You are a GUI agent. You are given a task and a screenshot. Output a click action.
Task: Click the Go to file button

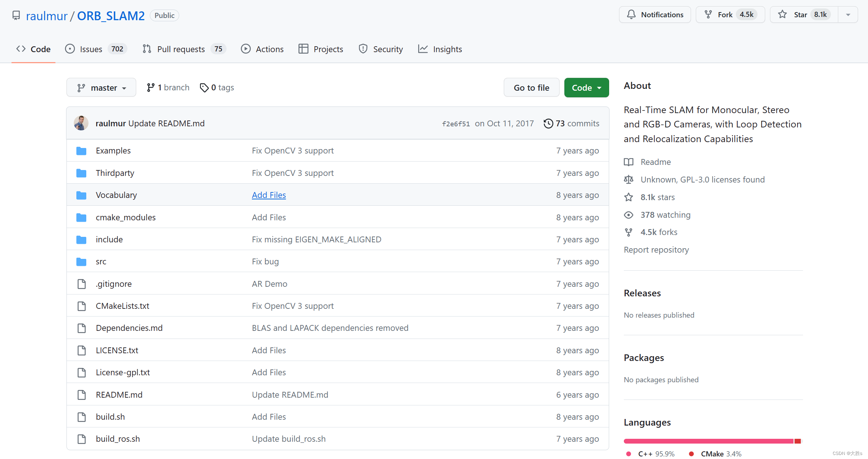531,87
